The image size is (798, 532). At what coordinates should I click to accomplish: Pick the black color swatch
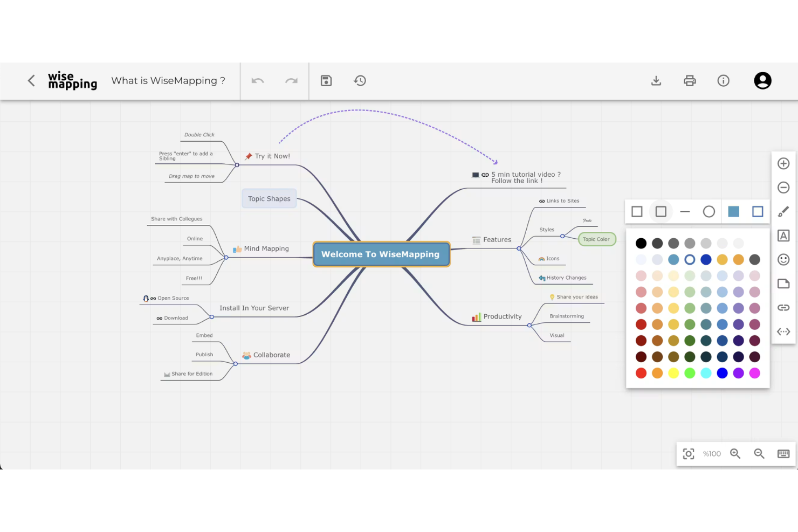(x=641, y=244)
